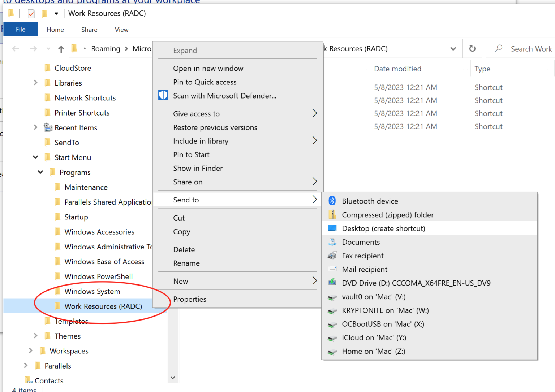Click inside the Search Work Resources box
The image size is (555, 392).
(x=528, y=48)
